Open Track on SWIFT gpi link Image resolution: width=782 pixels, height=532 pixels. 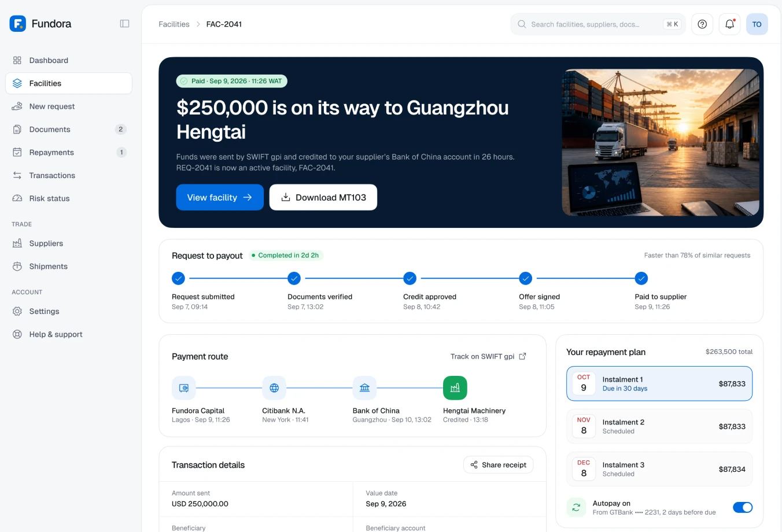pyautogui.click(x=488, y=356)
